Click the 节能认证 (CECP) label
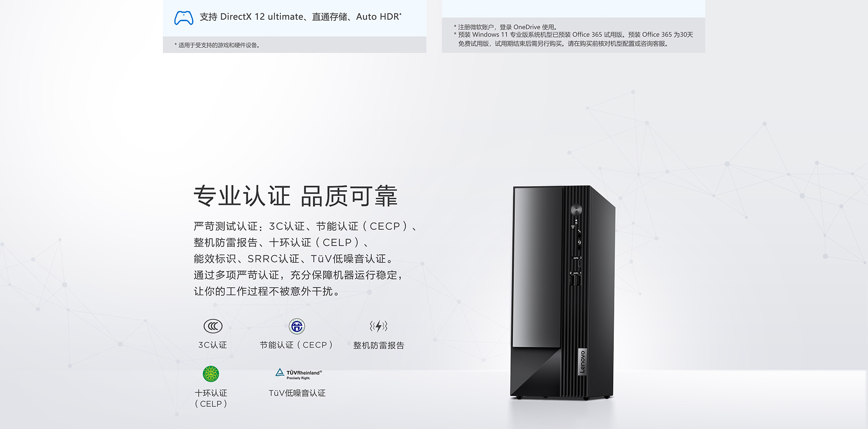 [x=296, y=345]
